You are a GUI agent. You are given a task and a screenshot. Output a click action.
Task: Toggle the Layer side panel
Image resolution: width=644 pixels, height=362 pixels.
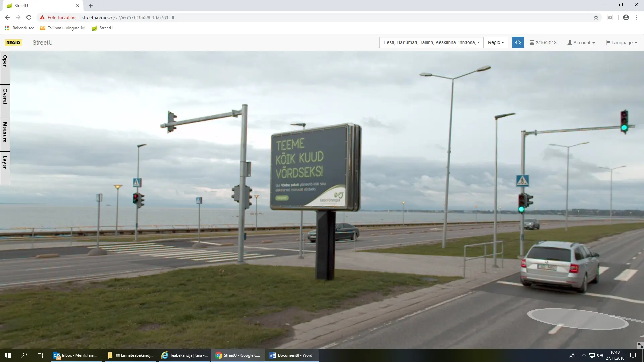(5, 168)
